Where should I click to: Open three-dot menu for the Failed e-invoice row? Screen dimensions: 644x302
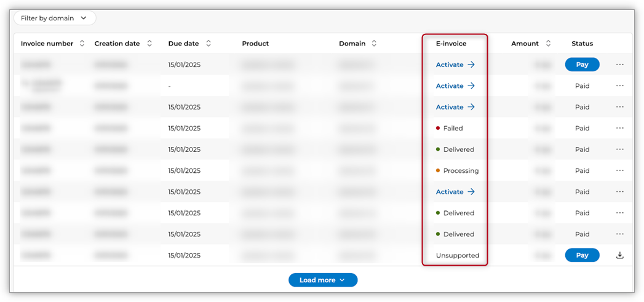619,129
